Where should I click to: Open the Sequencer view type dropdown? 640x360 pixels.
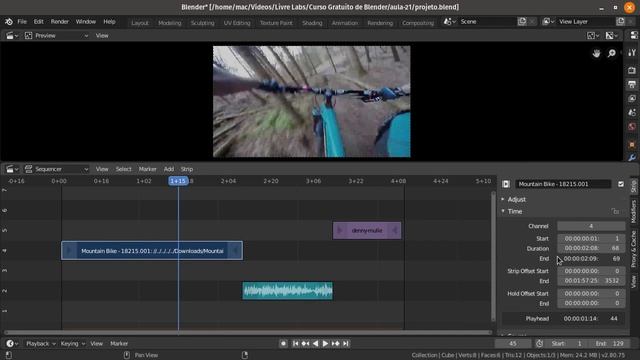(56, 169)
